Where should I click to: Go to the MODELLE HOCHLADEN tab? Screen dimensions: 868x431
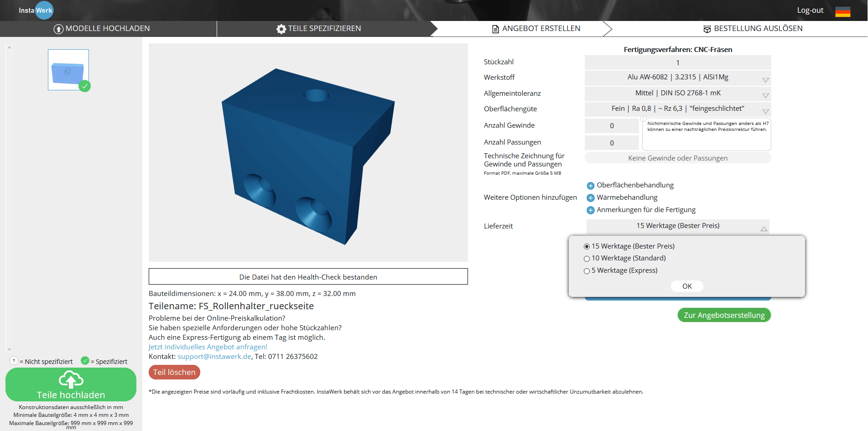click(x=108, y=28)
